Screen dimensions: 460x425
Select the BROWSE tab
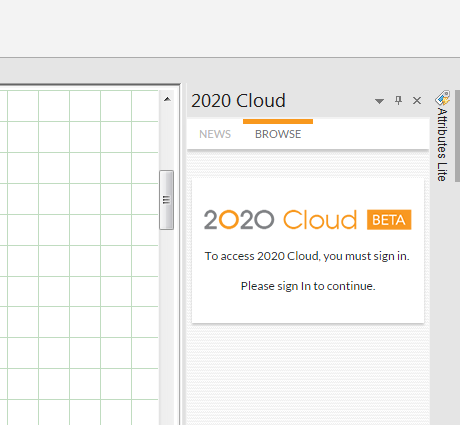(x=278, y=134)
